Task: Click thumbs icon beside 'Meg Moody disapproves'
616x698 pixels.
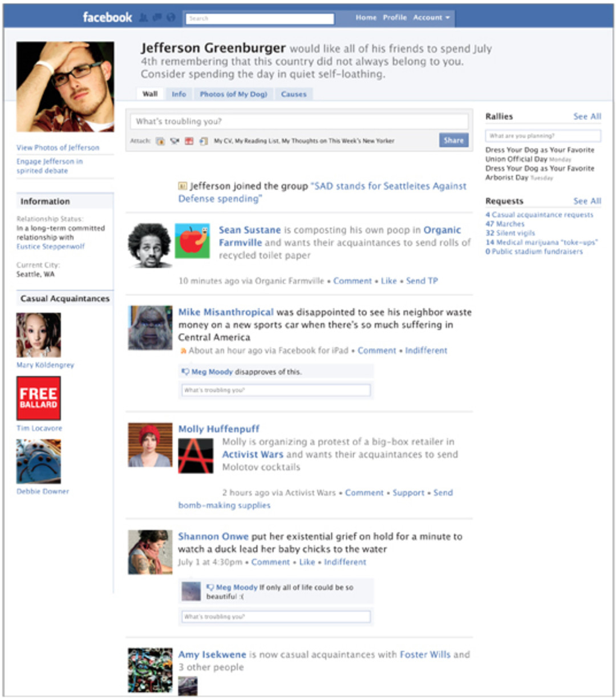Action: point(185,372)
